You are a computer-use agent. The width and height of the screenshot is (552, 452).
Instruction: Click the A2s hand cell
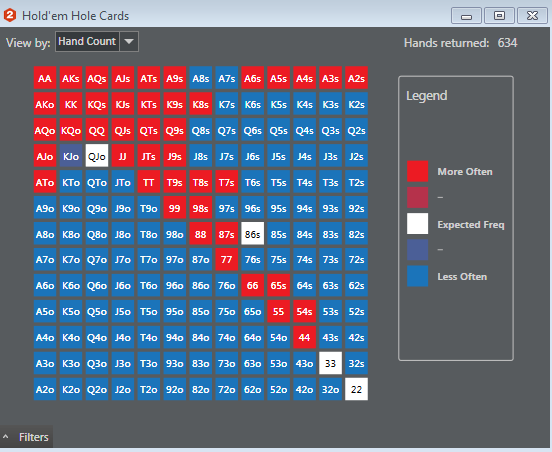pyautogui.click(x=356, y=78)
